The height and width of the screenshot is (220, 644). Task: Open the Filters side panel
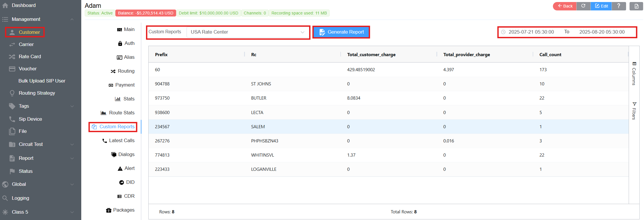(634, 111)
